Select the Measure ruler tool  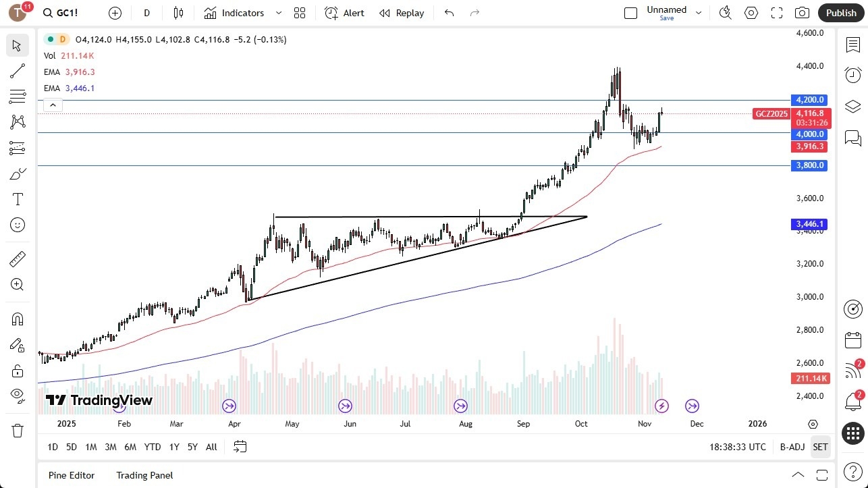click(x=17, y=259)
